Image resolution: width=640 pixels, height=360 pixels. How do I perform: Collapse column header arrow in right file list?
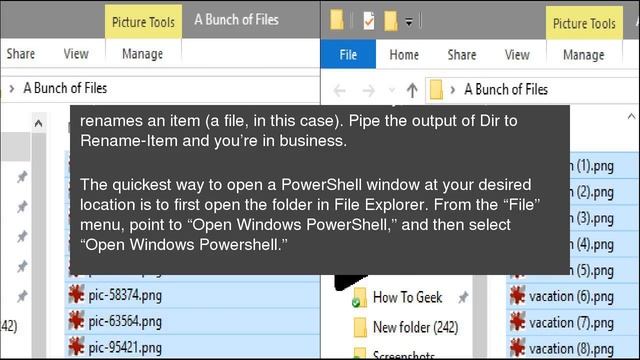point(631,116)
